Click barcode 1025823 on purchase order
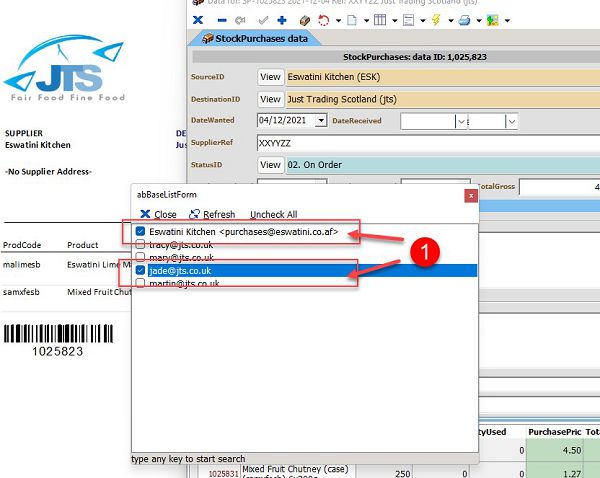This screenshot has height=478, width=600. 58,341
